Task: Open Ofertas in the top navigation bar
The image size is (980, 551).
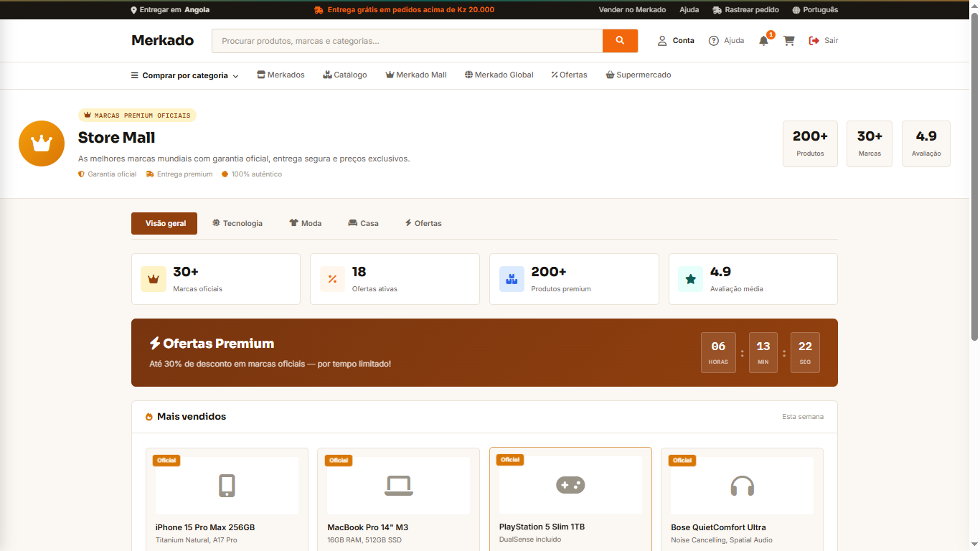Action: 569,75
